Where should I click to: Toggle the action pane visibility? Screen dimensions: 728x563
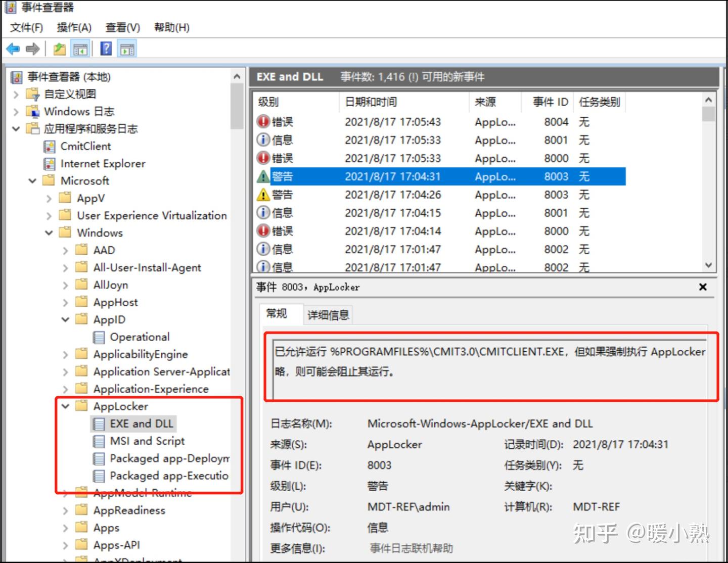coord(127,48)
